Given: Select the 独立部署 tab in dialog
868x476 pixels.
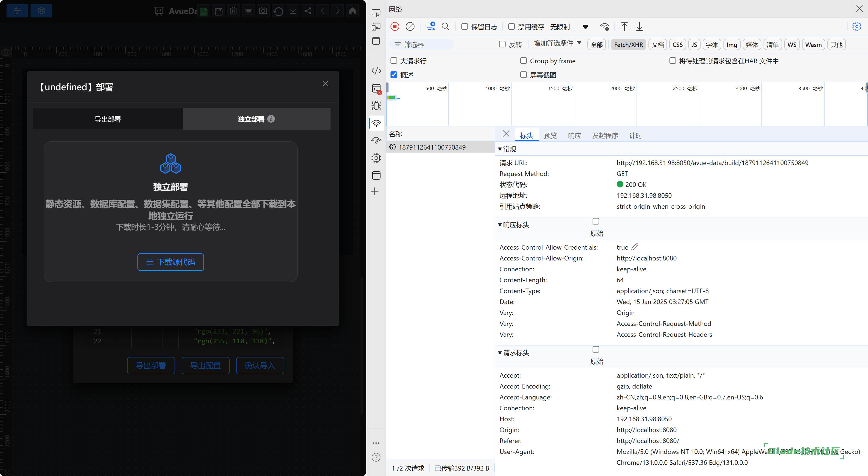Looking at the screenshot, I should pyautogui.click(x=257, y=119).
